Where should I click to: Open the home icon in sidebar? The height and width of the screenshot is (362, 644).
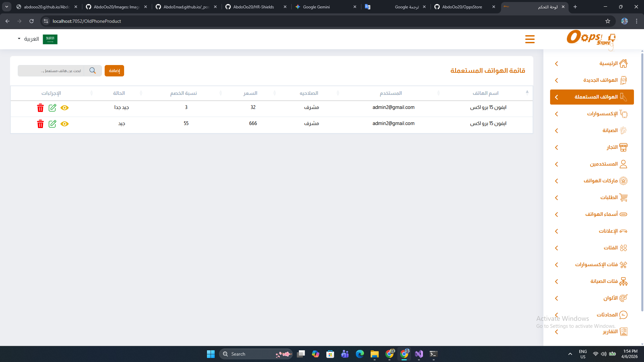click(x=623, y=63)
